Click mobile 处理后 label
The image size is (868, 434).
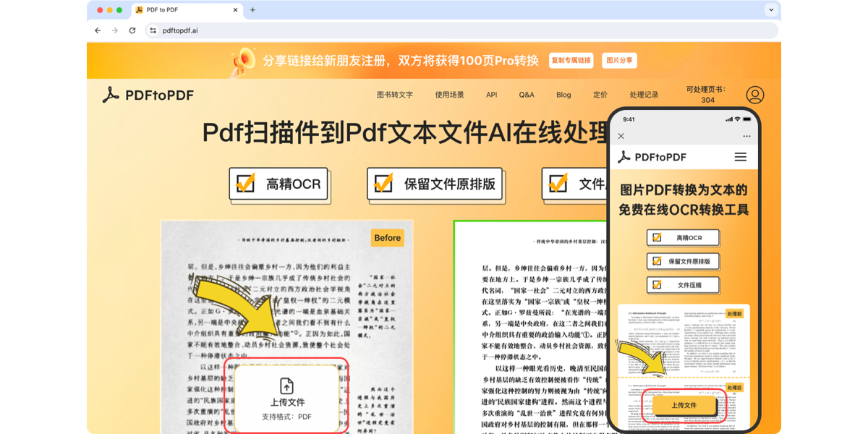coord(735,388)
